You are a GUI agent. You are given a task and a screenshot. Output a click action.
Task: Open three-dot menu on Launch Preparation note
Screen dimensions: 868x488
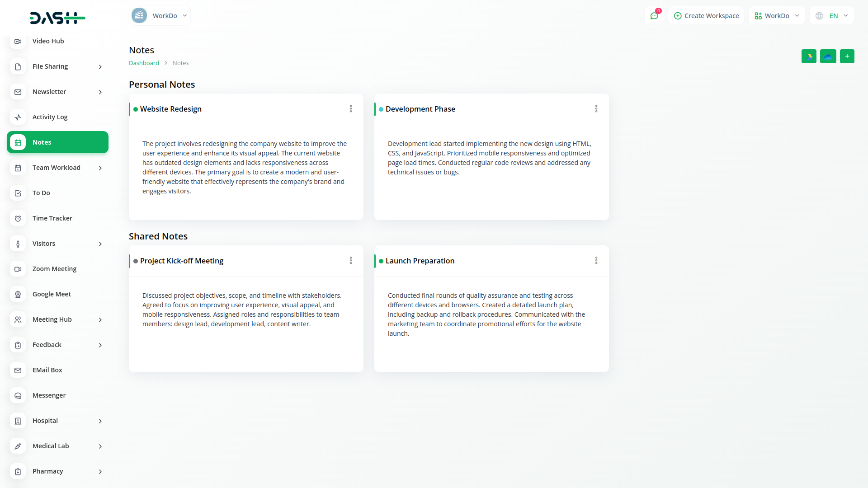[596, 261]
